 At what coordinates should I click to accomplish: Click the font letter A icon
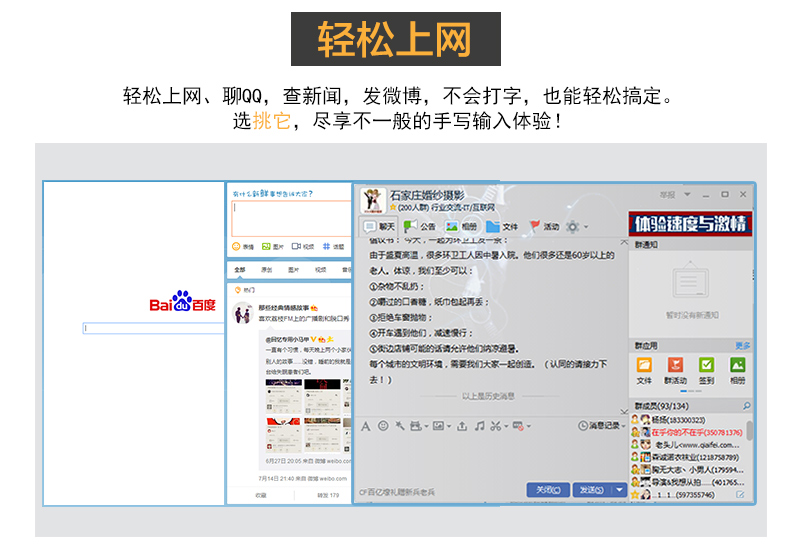(x=366, y=425)
